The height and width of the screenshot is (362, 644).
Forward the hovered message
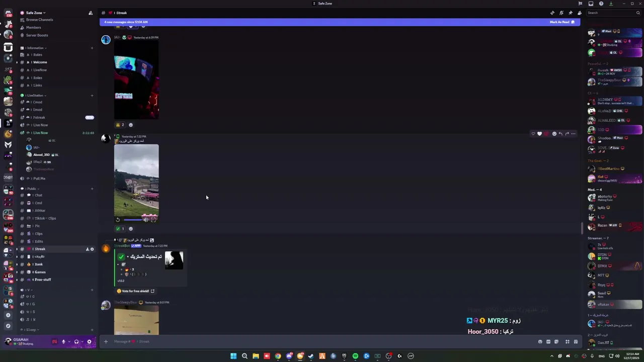tap(567, 134)
